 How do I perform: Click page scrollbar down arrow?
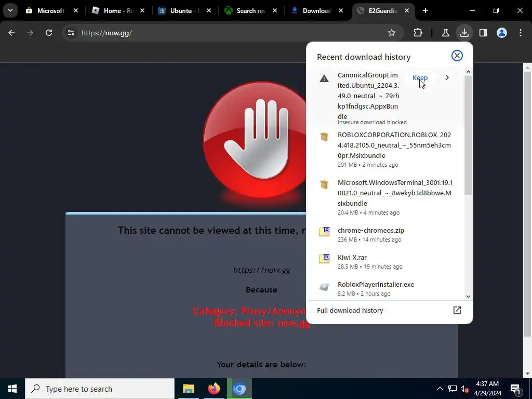527,374
